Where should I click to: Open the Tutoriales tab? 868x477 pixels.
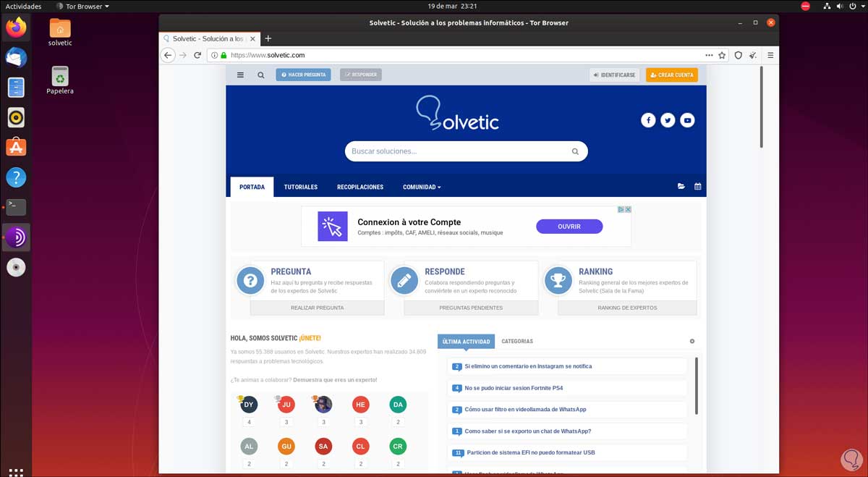[301, 187]
